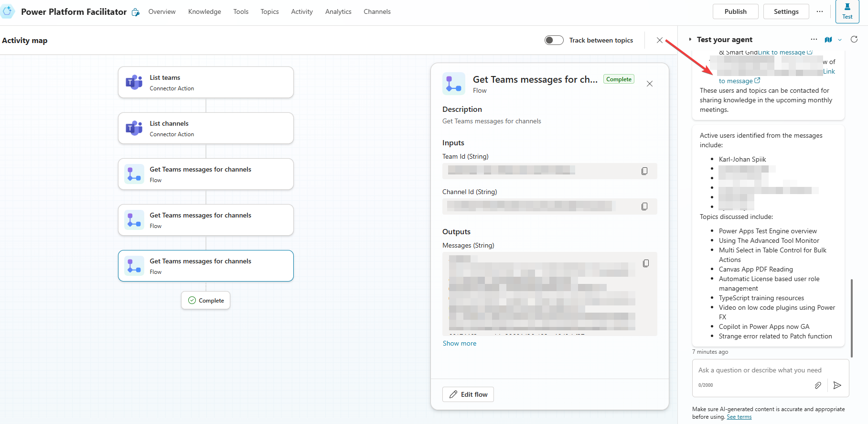Open the Test pane icon
The height and width of the screenshot is (424, 868).
(x=847, y=11)
